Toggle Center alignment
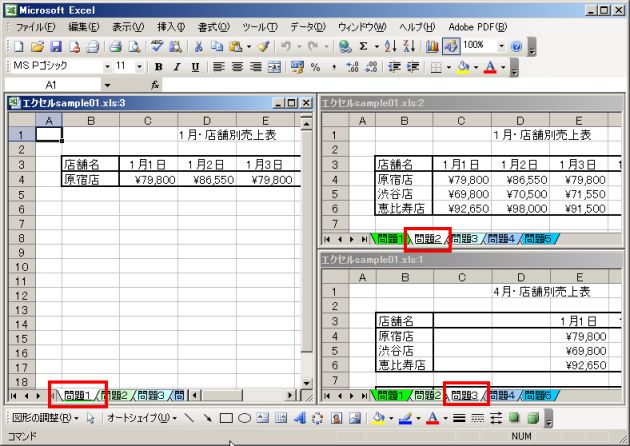The image size is (630, 446). [x=237, y=67]
